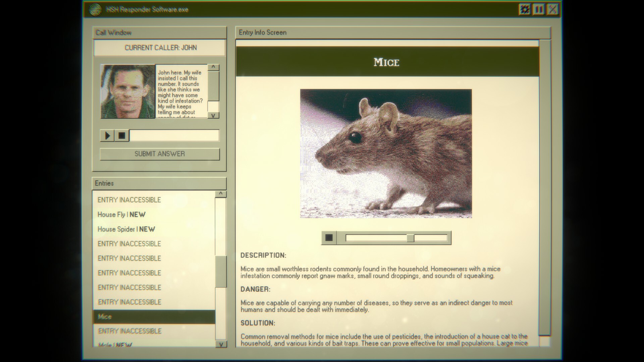The width and height of the screenshot is (644, 362).
Task: Click the close icon in the title bar
Action: click(552, 9)
